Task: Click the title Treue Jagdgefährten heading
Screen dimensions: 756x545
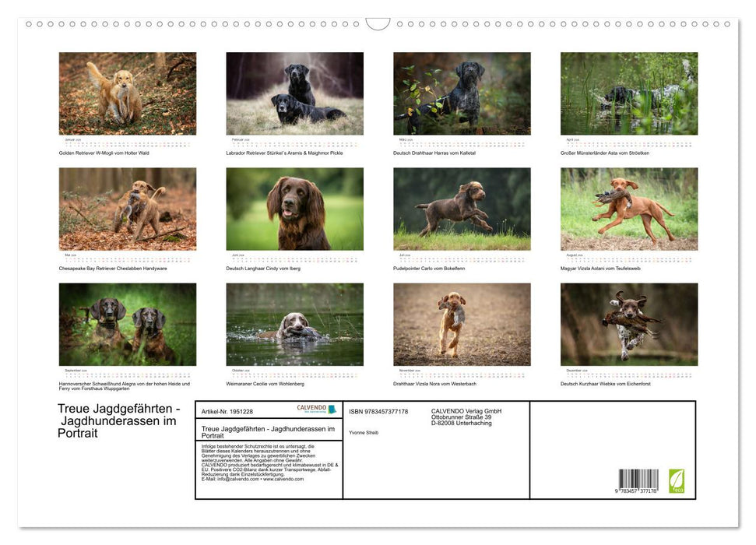Action: tap(117, 420)
